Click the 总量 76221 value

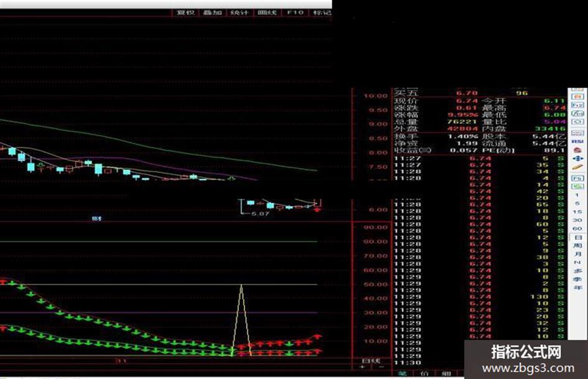(463, 121)
